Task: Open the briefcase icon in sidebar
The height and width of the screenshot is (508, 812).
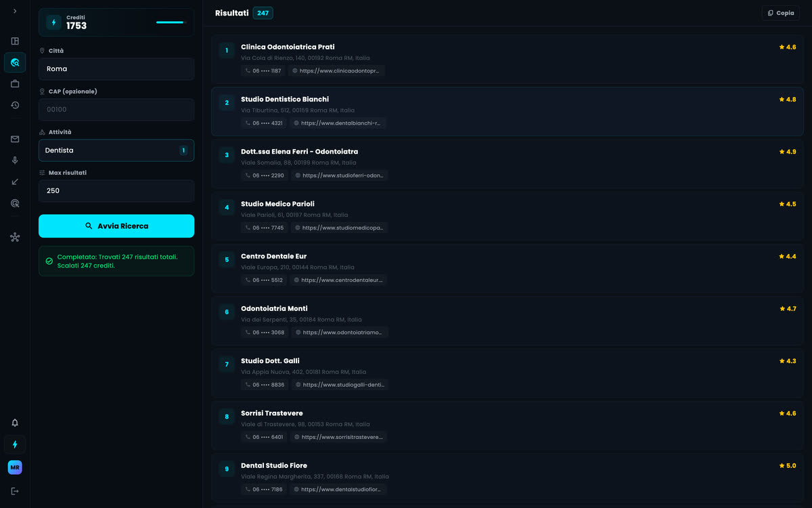Action: pyautogui.click(x=15, y=83)
